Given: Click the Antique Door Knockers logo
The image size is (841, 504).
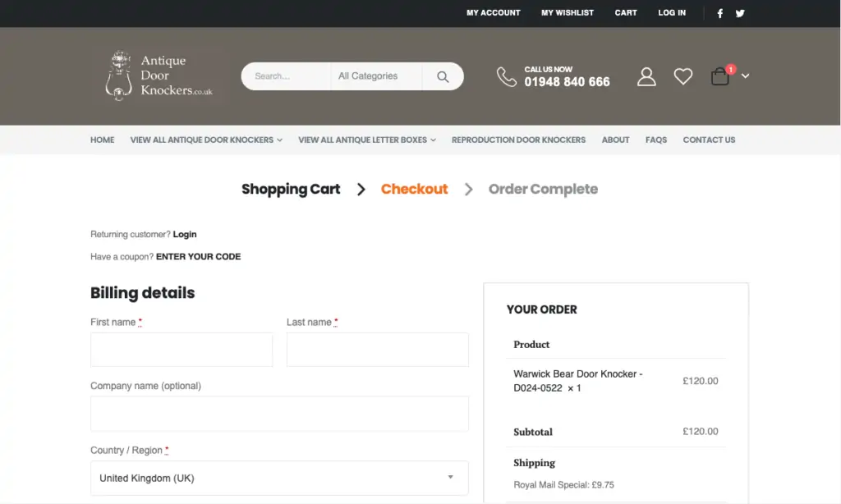Looking at the screenshot, I should click(159, 76).
